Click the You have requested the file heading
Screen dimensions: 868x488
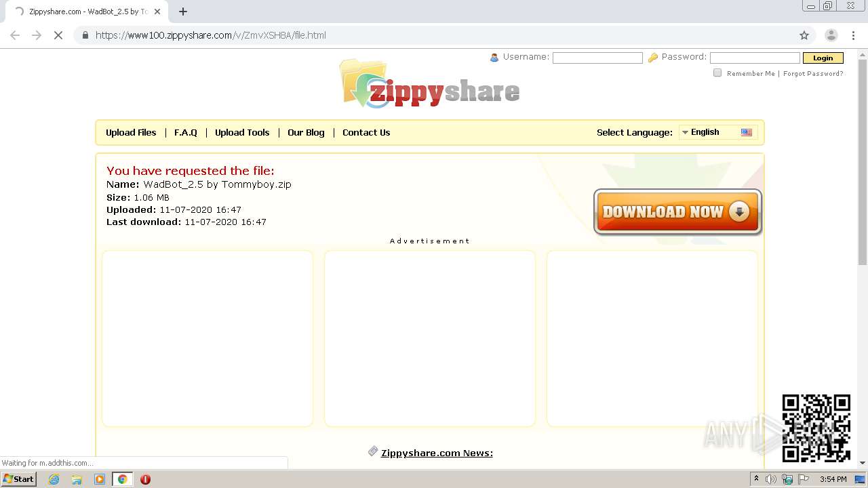(191, 171)
